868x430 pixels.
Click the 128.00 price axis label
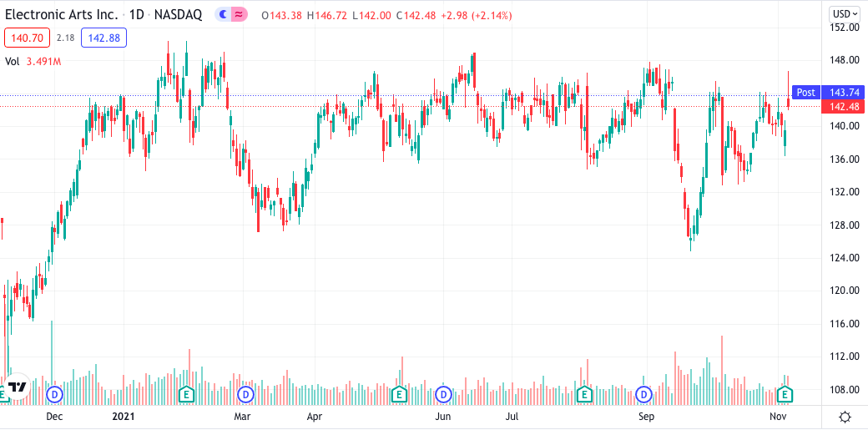coord(845,225)
